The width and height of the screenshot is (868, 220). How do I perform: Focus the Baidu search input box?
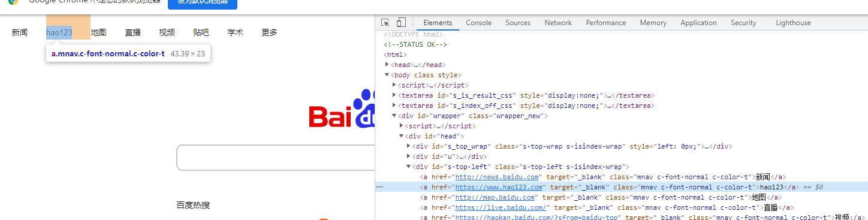click(276, 158)
